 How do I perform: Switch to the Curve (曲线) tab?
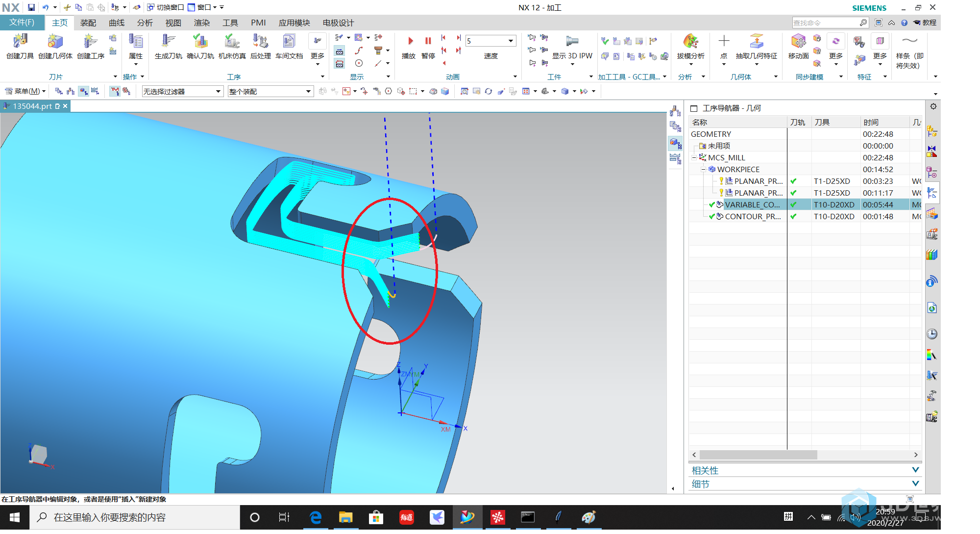pyautogui.click(x=117, y=23)
